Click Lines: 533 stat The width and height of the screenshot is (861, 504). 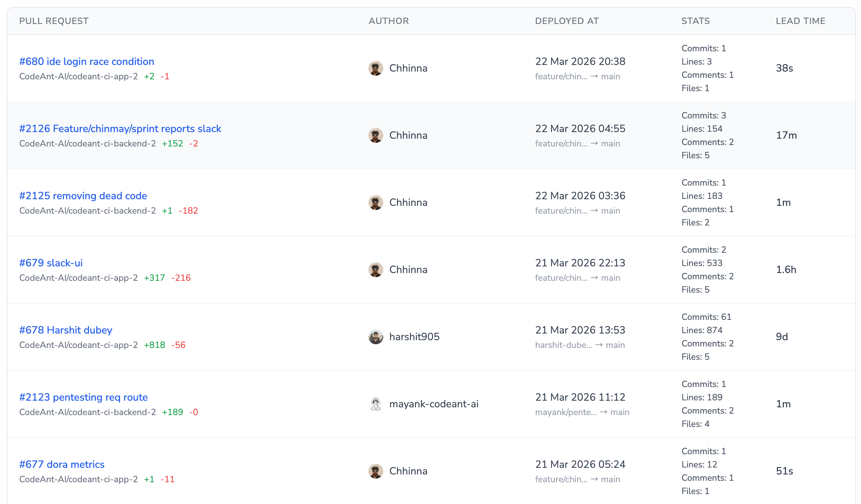click(702, 263)
